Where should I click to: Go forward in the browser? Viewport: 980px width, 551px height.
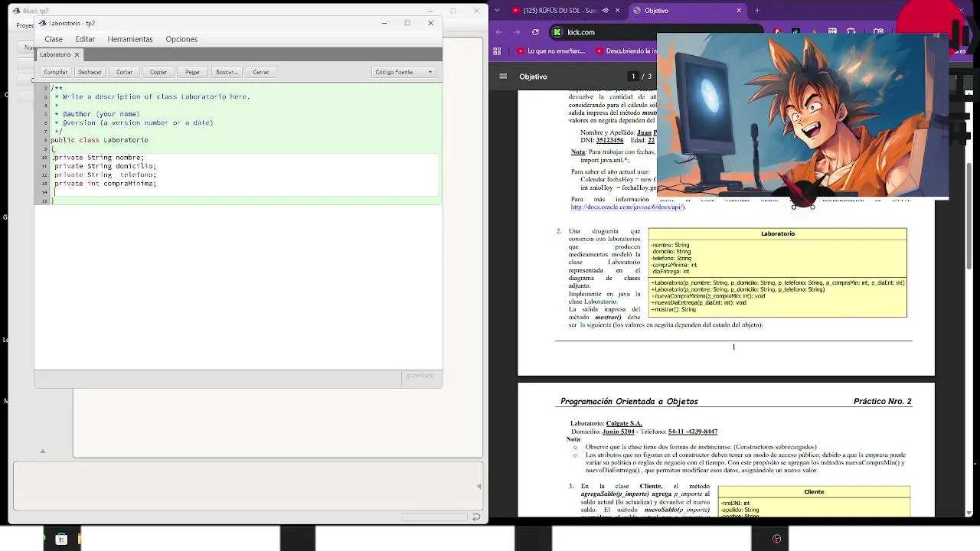tap(518, 32)
